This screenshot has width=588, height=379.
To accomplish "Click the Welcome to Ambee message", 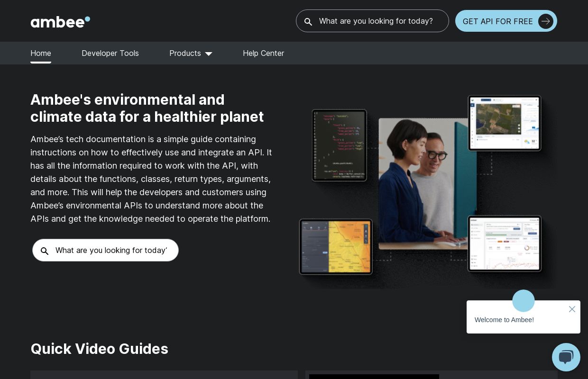I will 504,320.
